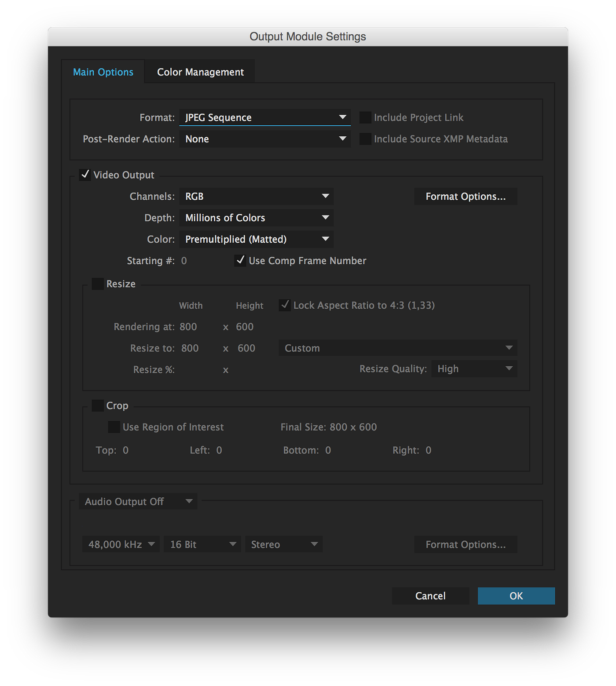Screen dimensions: 616x686
Task: Switch to the Main Options tab
Action: click(103, 72)
